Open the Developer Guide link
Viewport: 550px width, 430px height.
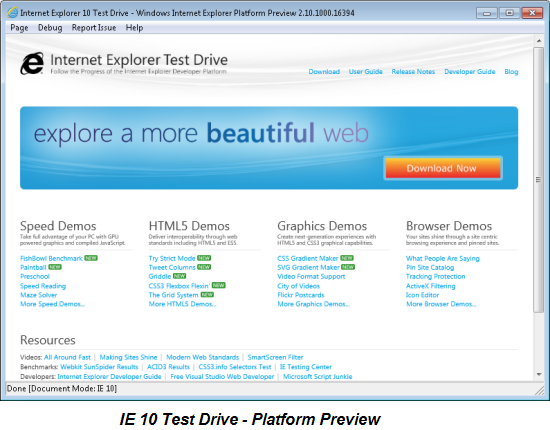470,72
